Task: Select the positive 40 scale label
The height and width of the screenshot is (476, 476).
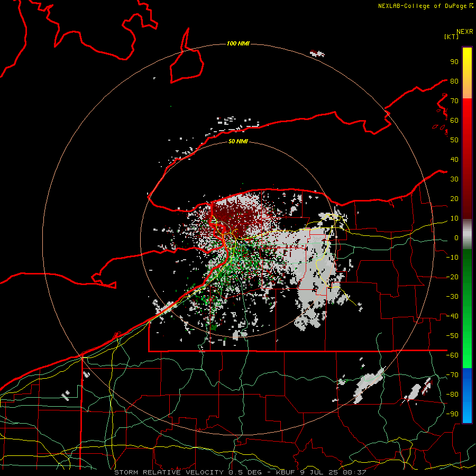Action: [454, 159]
